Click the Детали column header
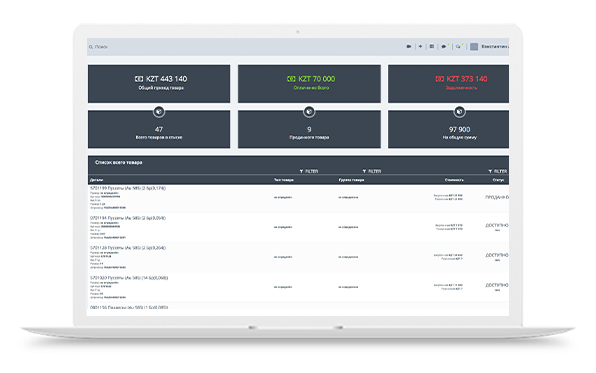596x373 pixels. click(97, 180)
